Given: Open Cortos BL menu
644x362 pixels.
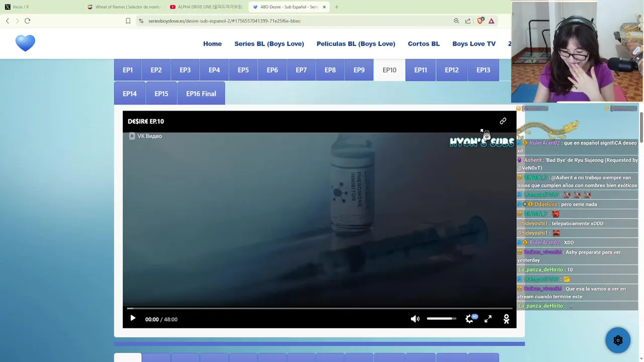Looking at the screenshot, I should (424, 44).
